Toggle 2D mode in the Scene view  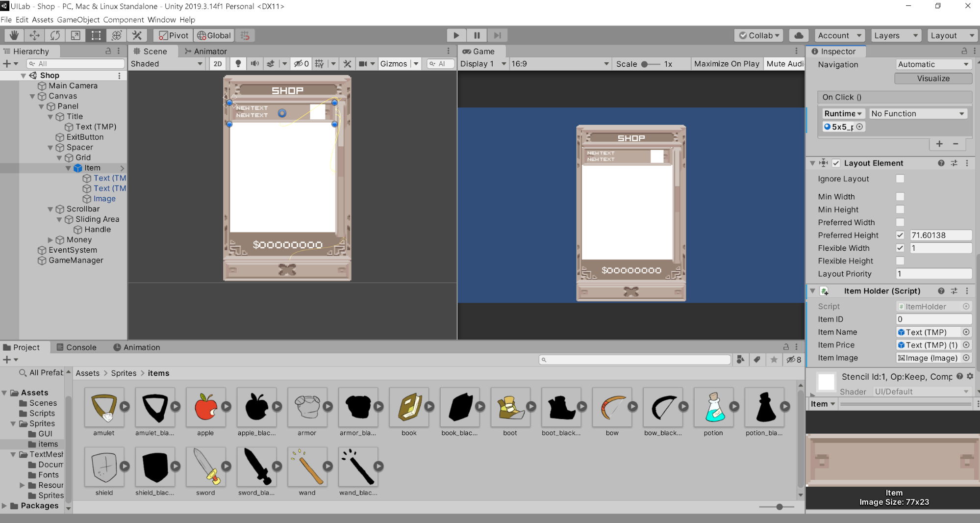(217, 63)
